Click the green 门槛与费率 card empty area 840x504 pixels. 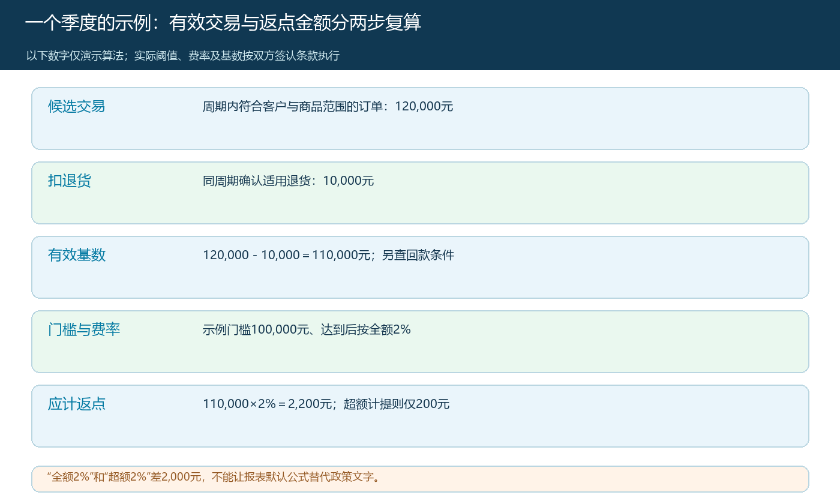coord(420,354)
